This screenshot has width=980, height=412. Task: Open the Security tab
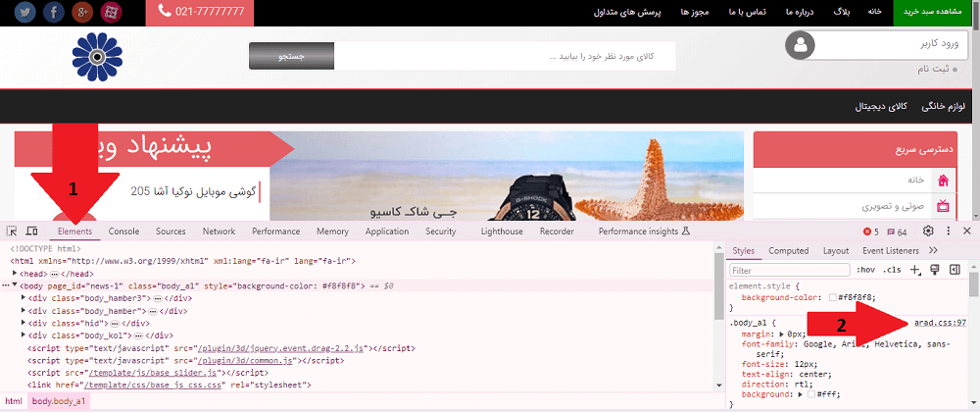pos(441,232)
